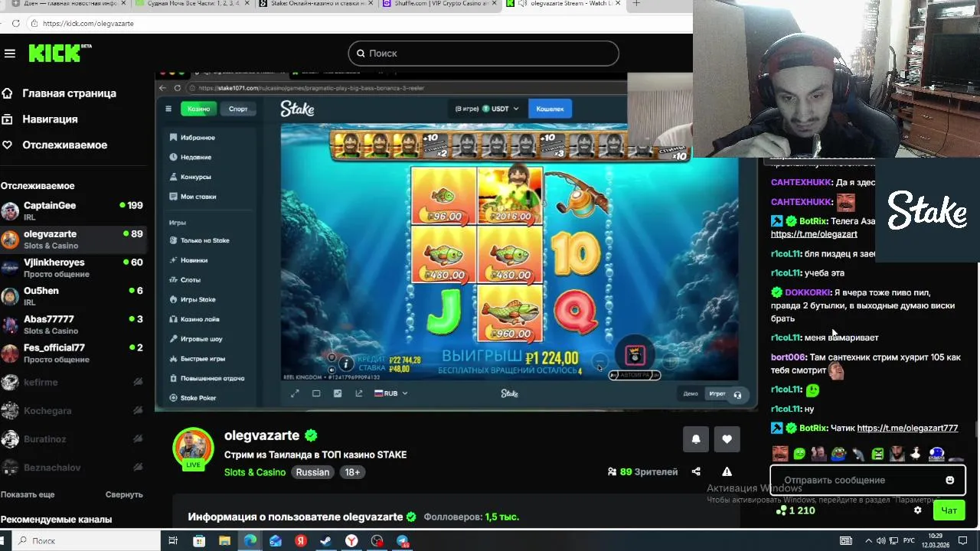Click the olegvazarte LIVE avatar
Image resolution: width=980 pixels, height=551 pixels.
pos(193,448)
